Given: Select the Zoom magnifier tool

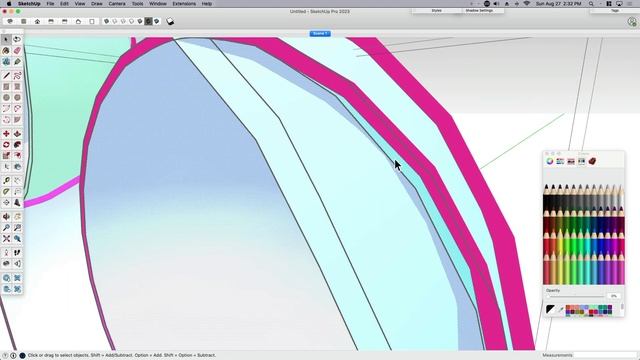Looking at the screenshot, I should (6, 228).
